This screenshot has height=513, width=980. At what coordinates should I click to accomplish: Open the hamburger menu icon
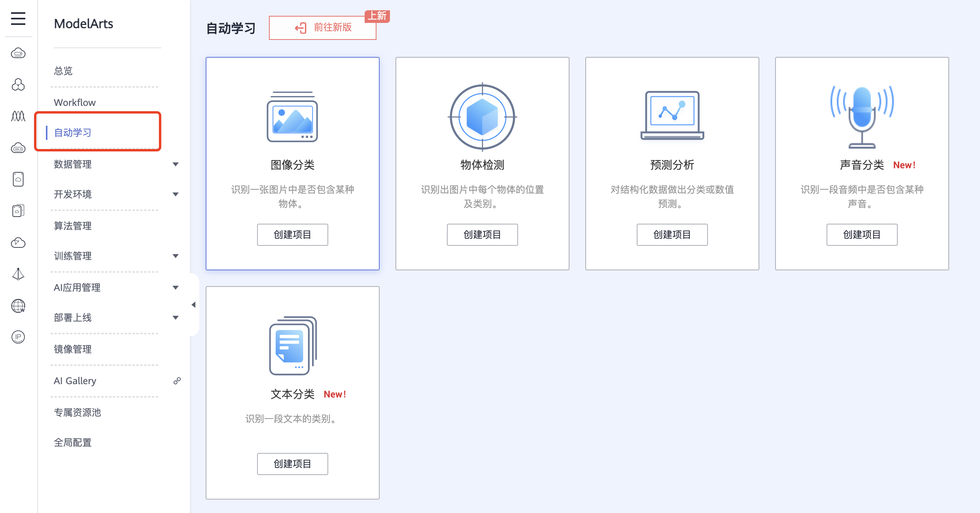coord(18,19)
